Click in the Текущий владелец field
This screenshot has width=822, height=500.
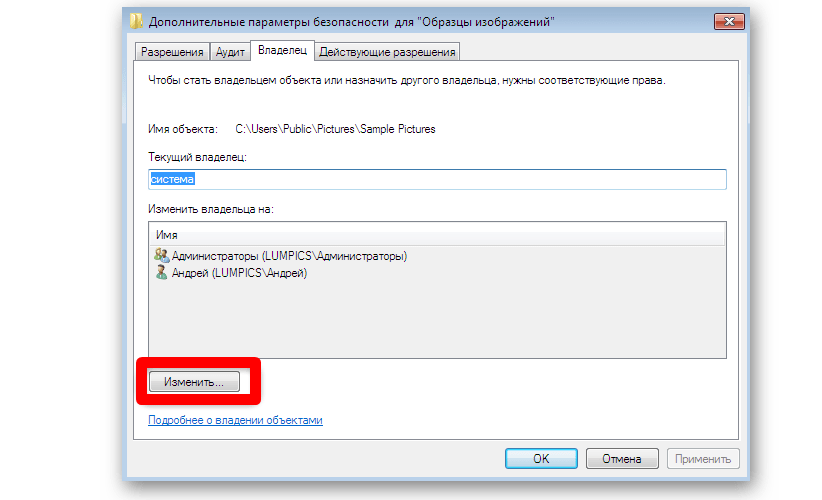[437, 179]
